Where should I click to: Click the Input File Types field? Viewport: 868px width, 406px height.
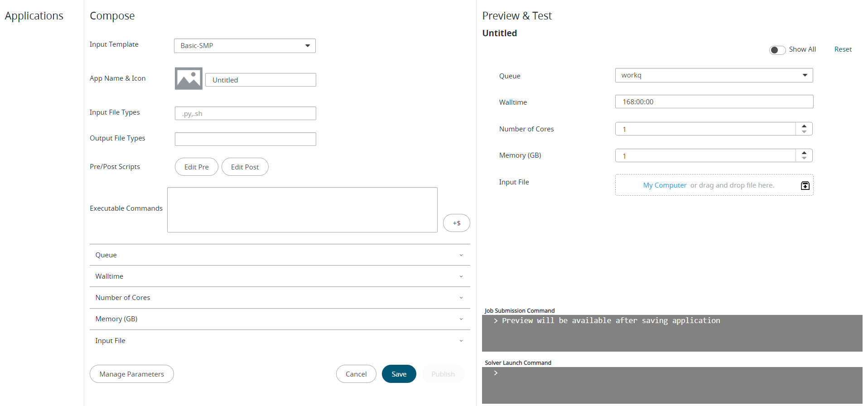[246, 113]
